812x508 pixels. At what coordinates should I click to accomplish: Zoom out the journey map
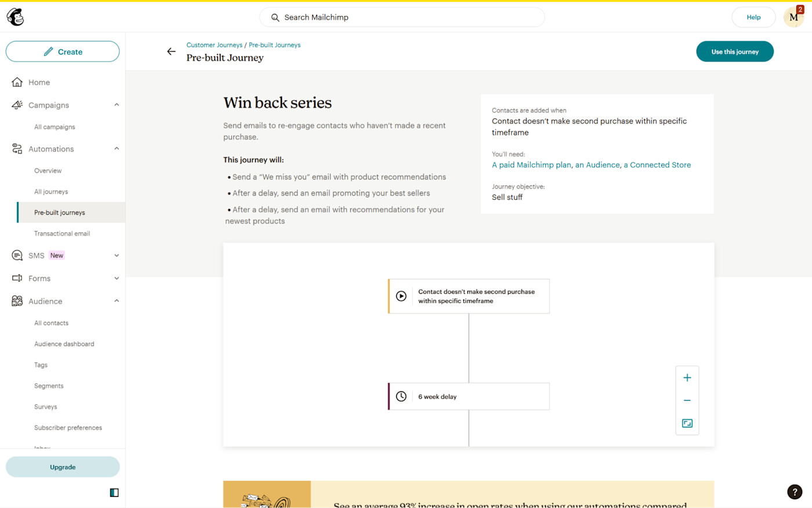click(x=687, y=401)
